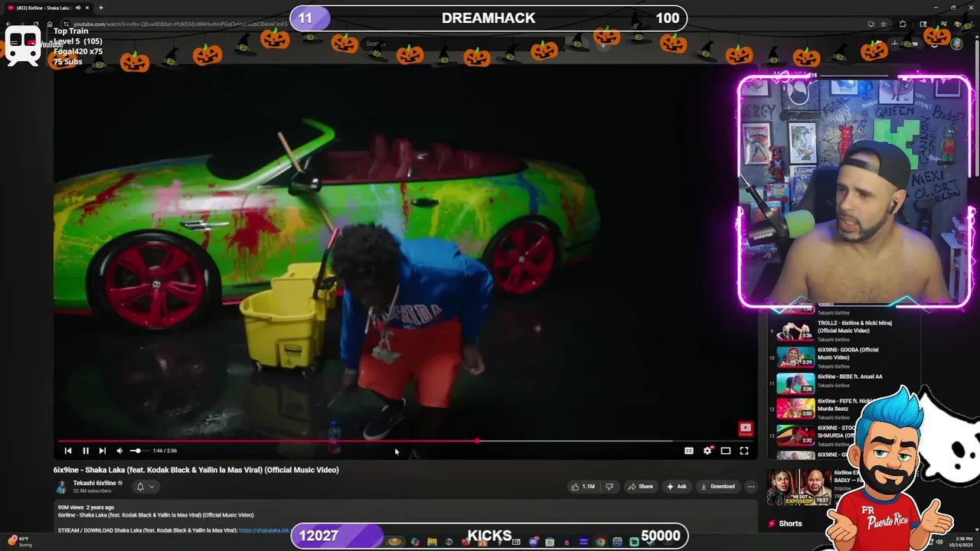Bookmark this page with the star icon
The image size is (980, 551).
pos(884,24)
